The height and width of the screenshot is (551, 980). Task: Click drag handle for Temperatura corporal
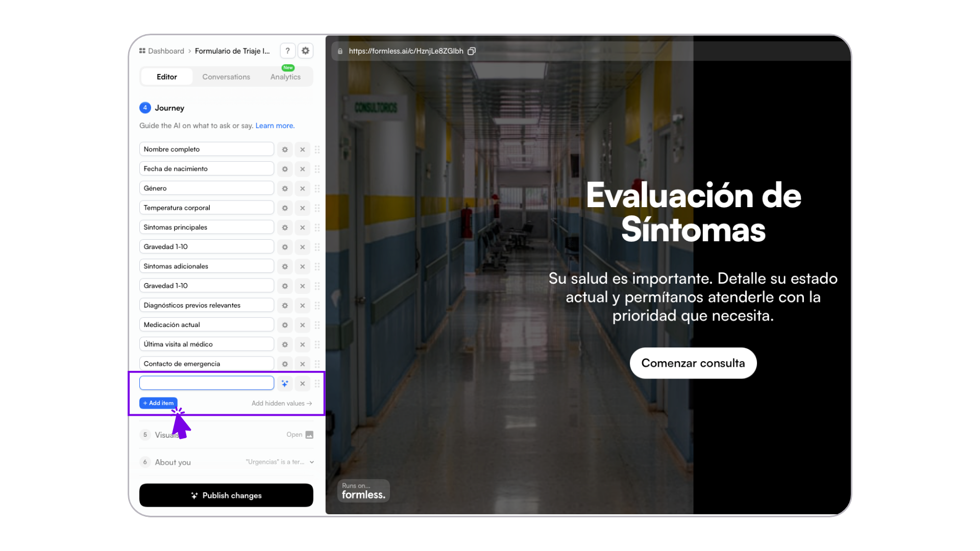point(317,208)
